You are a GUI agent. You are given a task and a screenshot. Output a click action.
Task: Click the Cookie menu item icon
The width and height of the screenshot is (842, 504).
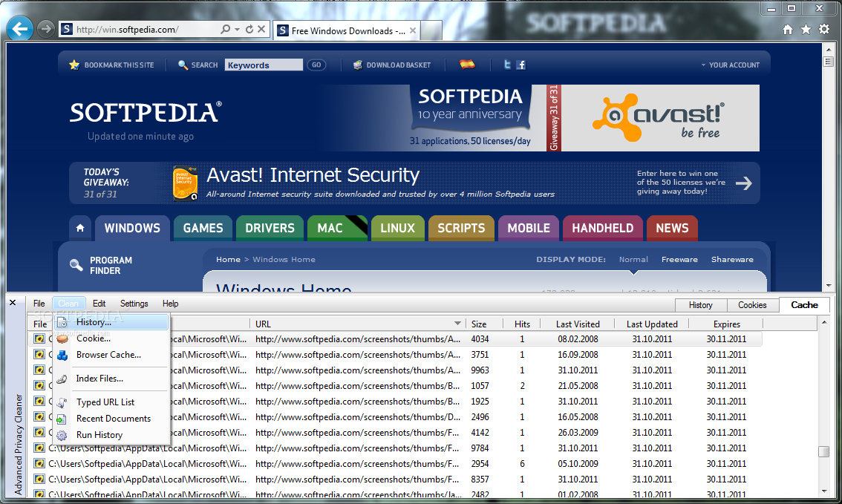[x=62, y=338]
